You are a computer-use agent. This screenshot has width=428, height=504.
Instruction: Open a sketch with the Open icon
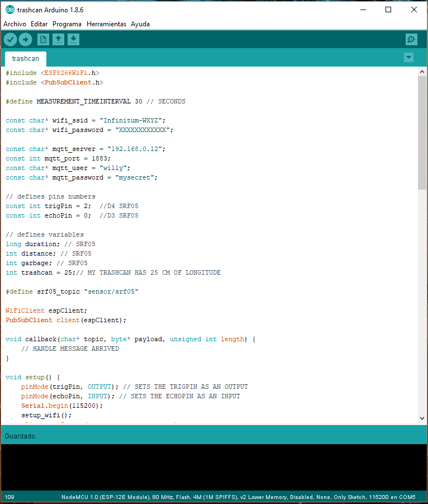pos(58,39)
